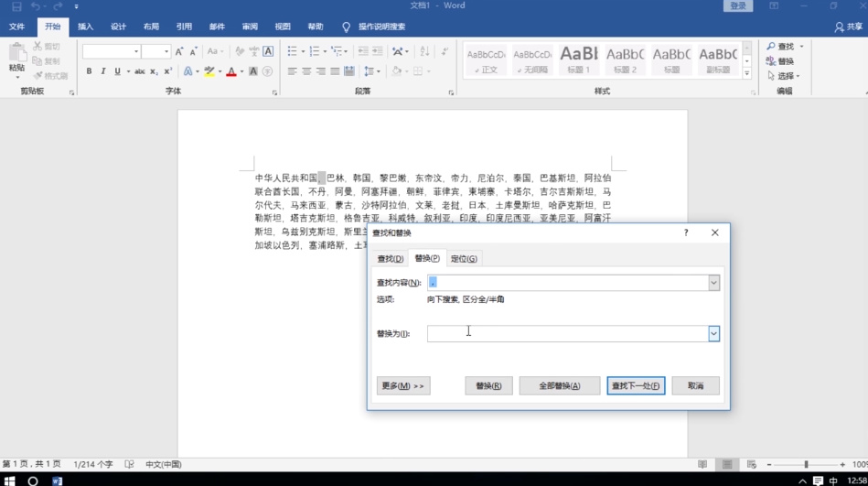868x486 pixels.
Task: Open highlight color dropdown arrow
Action: tap(220, 71)
